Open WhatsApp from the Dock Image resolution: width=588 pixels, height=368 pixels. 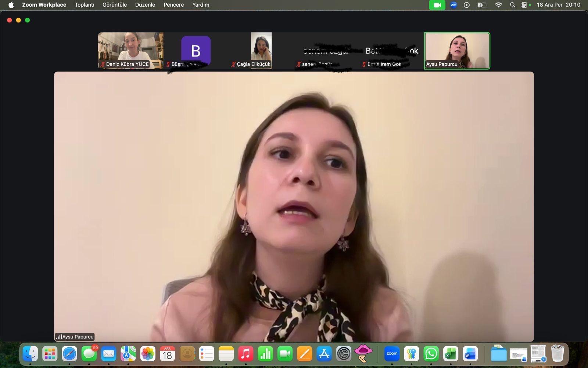[x=431, y=354]
